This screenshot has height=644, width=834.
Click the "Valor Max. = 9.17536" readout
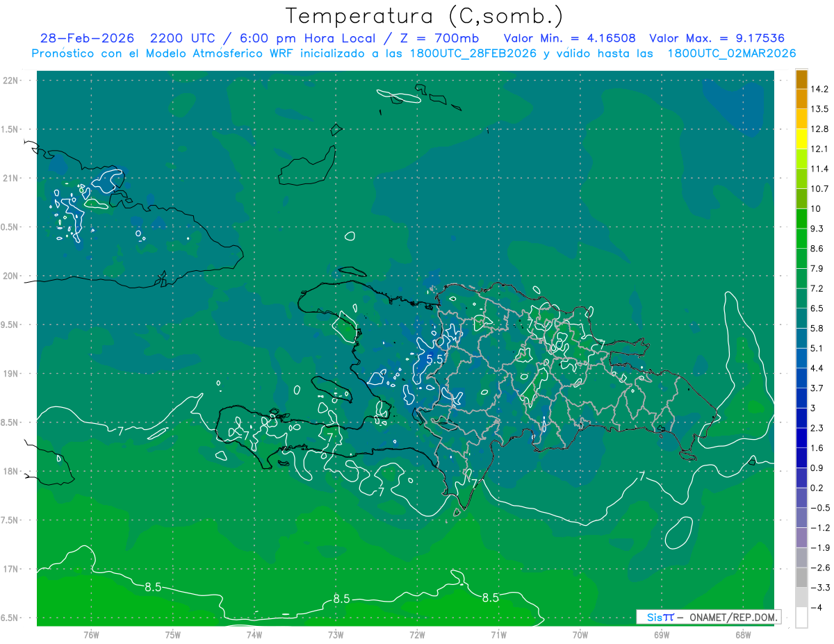tap(717, 38)
